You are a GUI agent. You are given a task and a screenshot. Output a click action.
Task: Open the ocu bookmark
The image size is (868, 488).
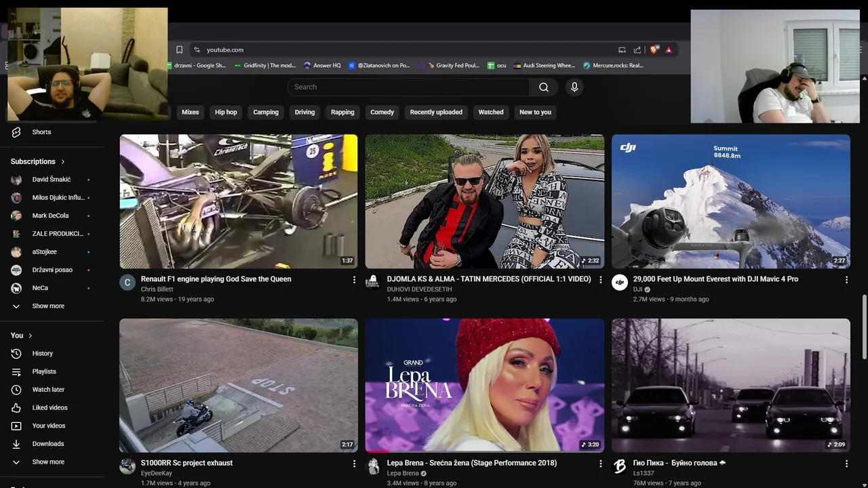point(497,66)
